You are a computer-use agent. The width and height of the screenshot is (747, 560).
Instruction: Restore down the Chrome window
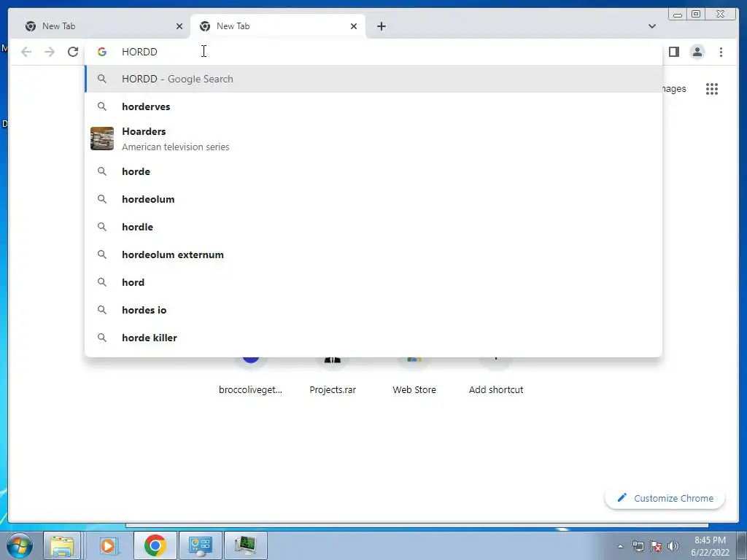pyautogui.click(x=695, y=15)
